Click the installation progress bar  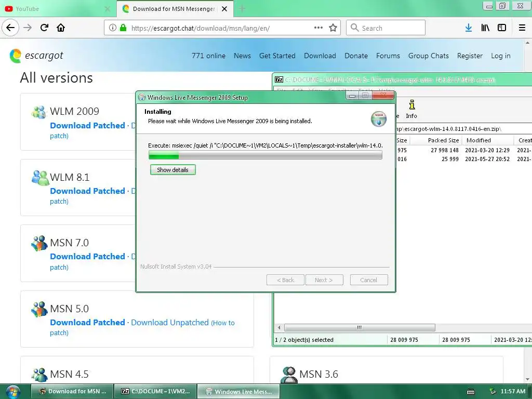tap(265, 155)
